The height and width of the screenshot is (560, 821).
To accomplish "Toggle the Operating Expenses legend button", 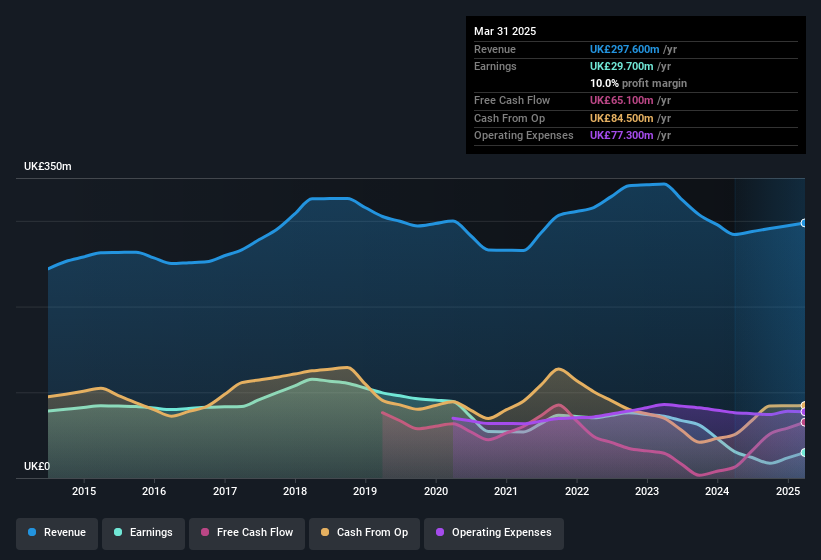I will click(494, 533).
